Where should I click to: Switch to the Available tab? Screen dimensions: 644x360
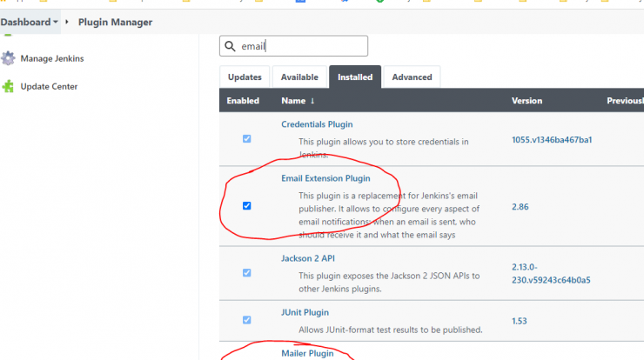299,77
